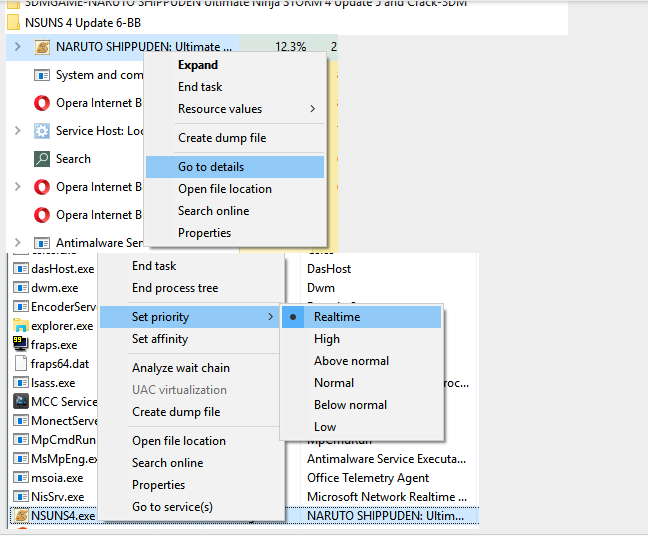This screenshot has width=648, height=536.
Task: Click the MpCmdRun icon
Action: click(x=21, y=440)
